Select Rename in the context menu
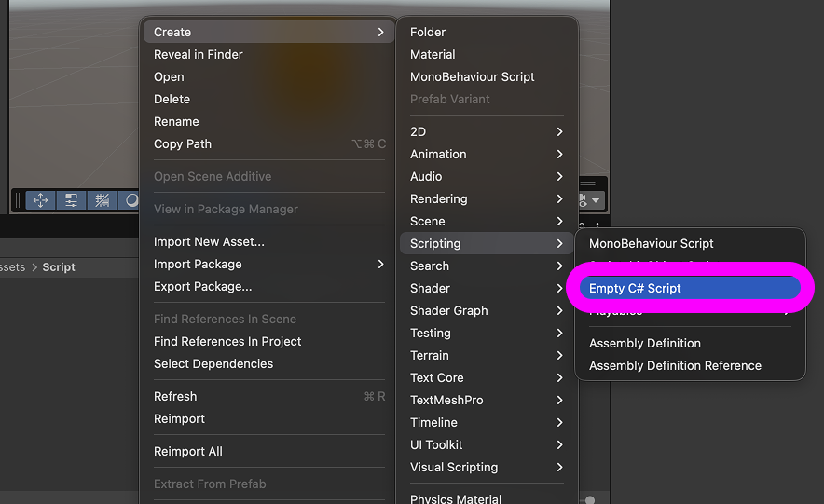The width and height of the screenshot is (824, 504). tap(268, 121)
